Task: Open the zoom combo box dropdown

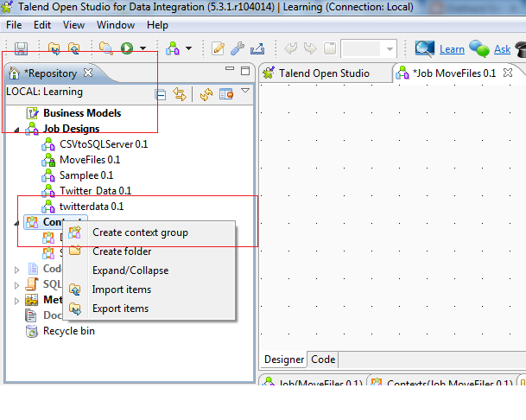Action: click(390, 49)
